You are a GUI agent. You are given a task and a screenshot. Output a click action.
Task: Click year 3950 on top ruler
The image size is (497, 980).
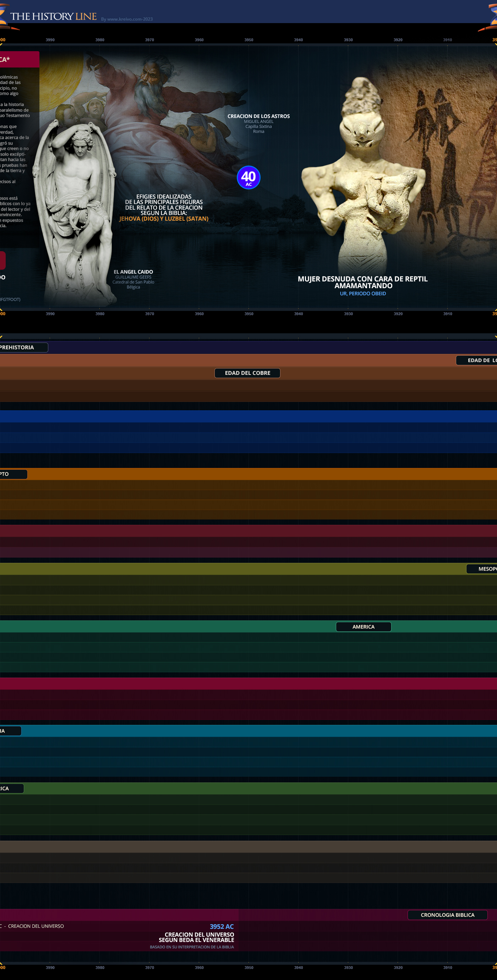248,39
